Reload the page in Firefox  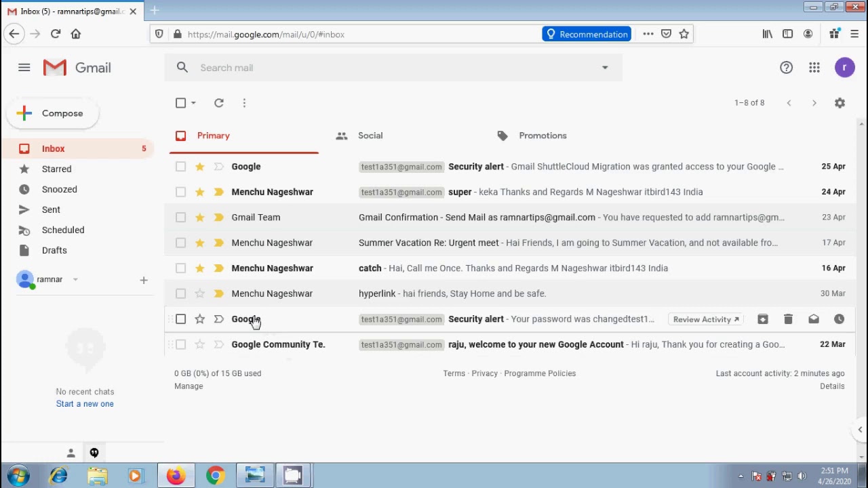[x=56, y=34]
